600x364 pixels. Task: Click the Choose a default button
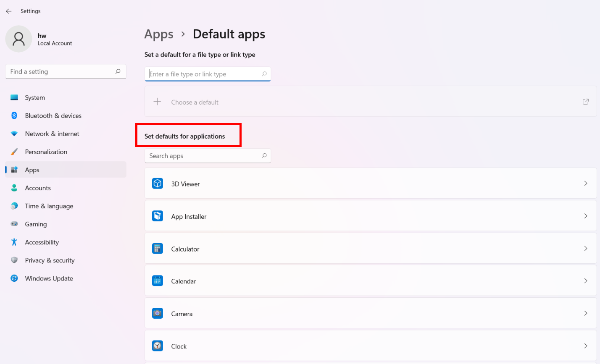point(371,102)
